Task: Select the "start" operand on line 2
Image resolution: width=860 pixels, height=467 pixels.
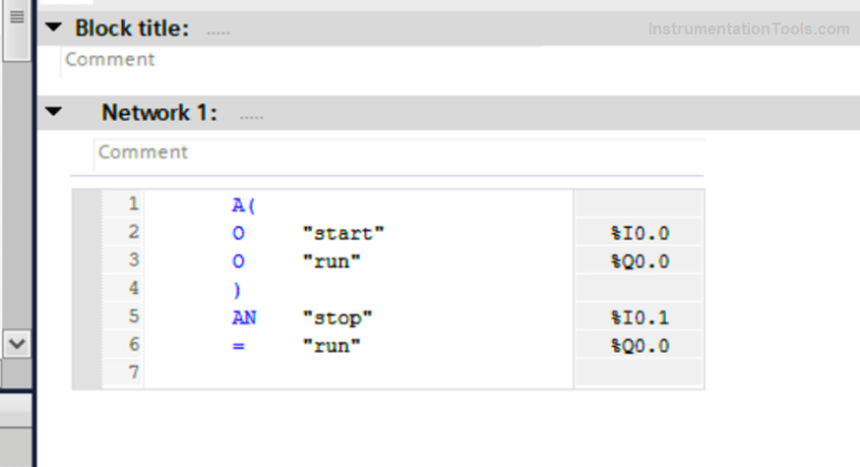Action: tap(343, 233)
